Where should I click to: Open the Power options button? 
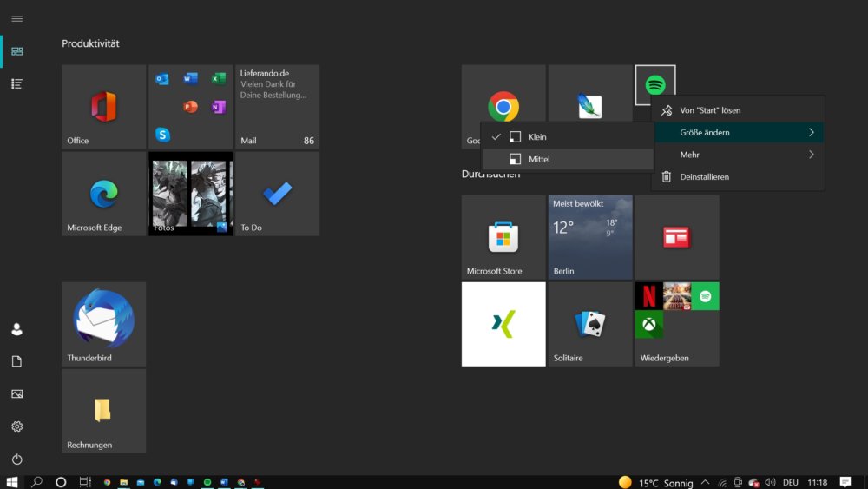(17, 459)
